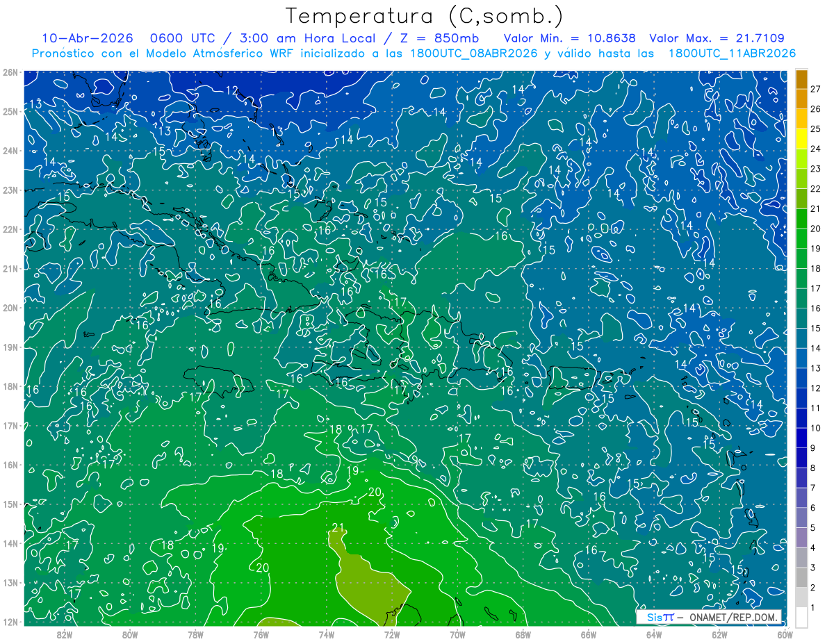Click the 18N latitude axis label

click(10, 386)
